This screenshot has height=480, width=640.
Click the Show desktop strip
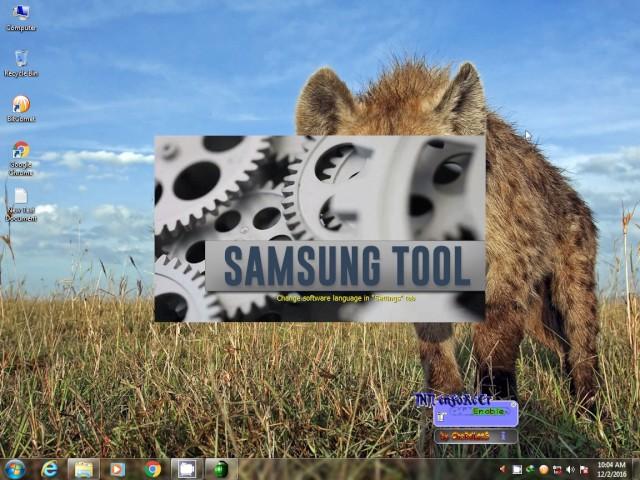pos(636,469)
